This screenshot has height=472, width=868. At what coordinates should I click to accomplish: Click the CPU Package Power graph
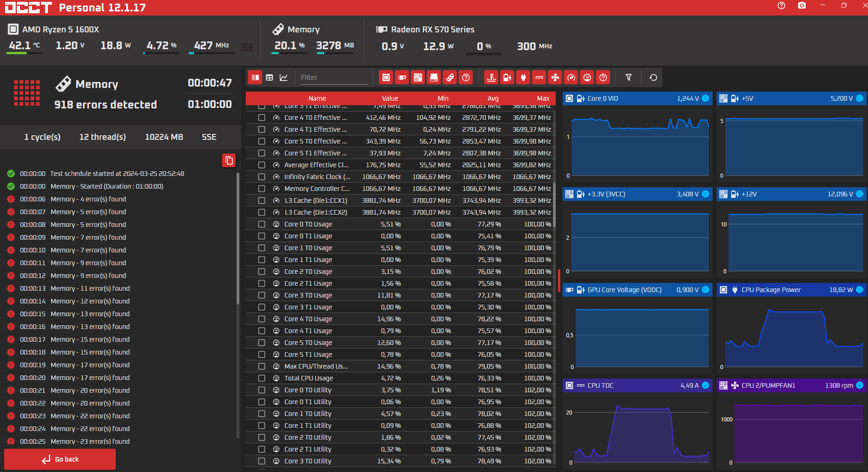tap(791, 335)
